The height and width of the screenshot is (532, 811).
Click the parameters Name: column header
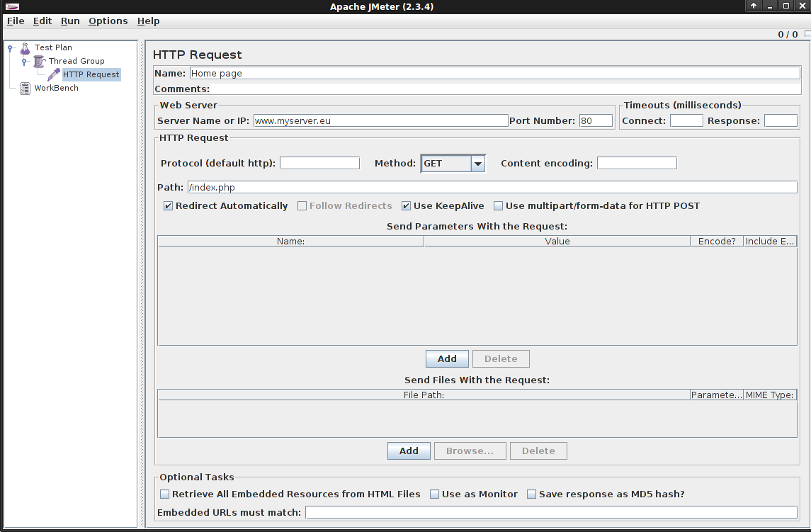(x=290, y=241)
